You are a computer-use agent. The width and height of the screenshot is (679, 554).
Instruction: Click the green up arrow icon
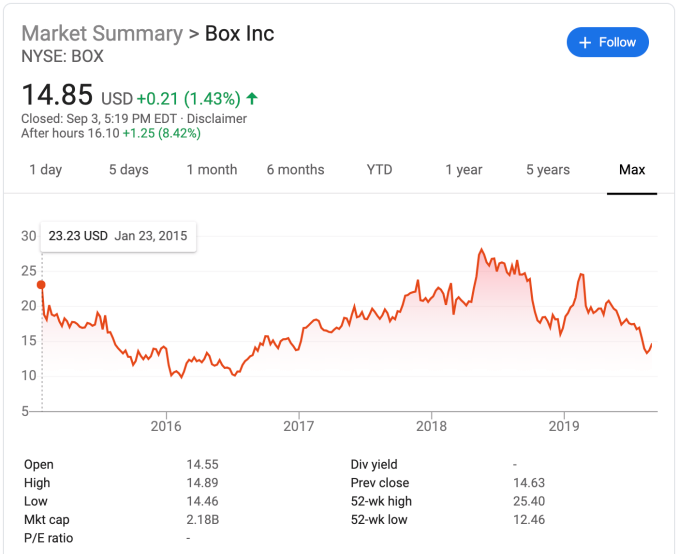click(x=252, y=98)
